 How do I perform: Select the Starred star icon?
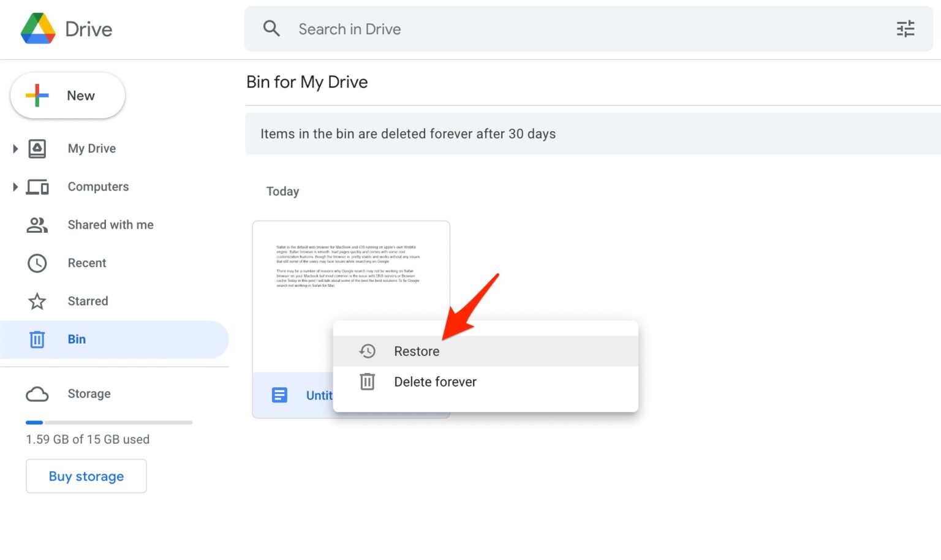point(37,301)
